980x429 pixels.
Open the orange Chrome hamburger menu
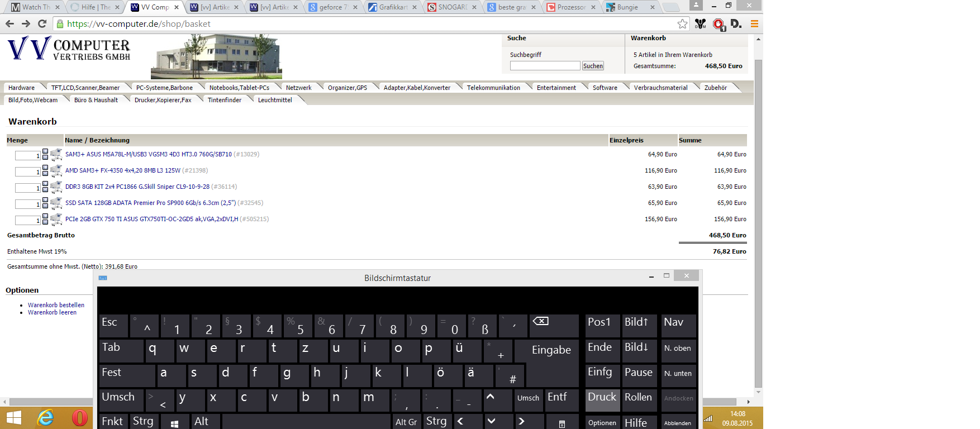point(754,23)
